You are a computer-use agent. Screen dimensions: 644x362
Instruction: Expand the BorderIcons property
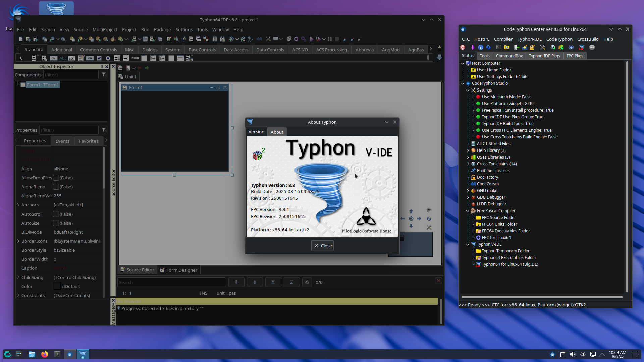pos(18,241)
